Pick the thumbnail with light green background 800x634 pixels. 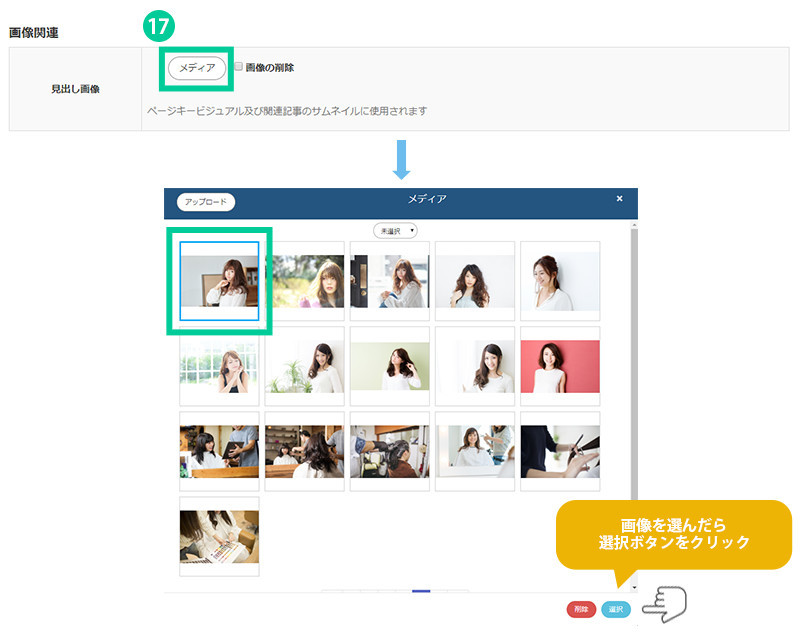pos(390,365)
